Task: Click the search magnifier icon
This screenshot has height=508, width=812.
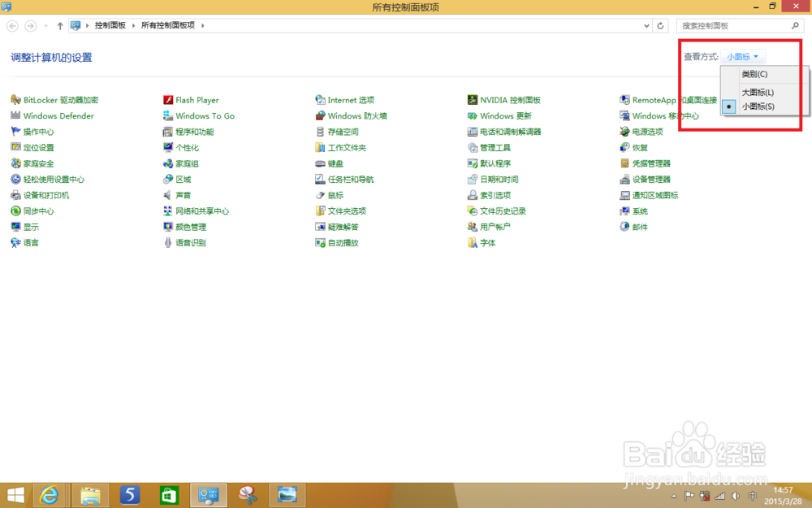Action: (795, 25)
